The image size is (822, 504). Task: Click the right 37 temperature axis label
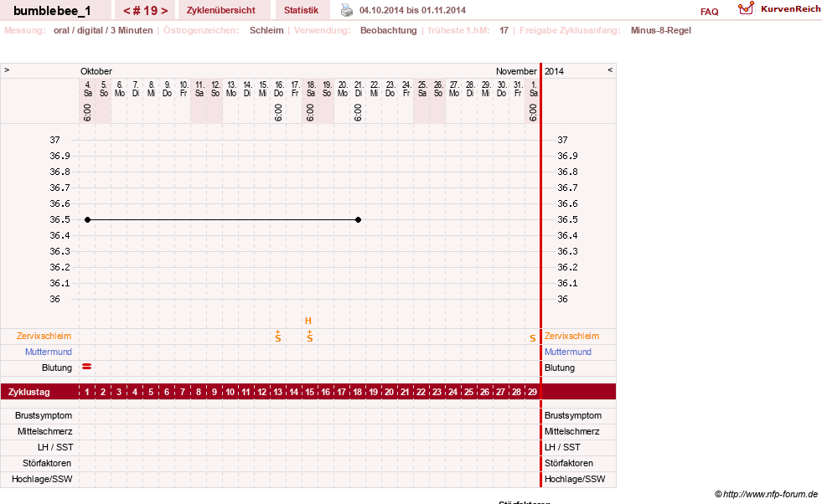pyautogui.click(x=562, y=140)
